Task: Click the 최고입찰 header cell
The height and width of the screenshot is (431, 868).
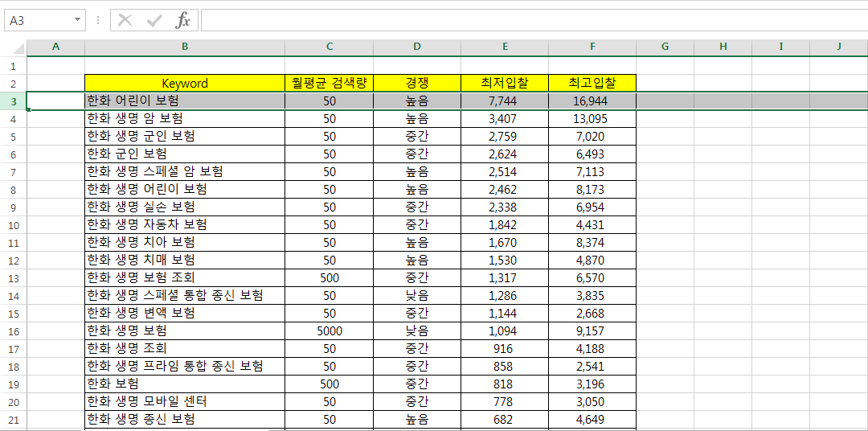Action: 592,83
